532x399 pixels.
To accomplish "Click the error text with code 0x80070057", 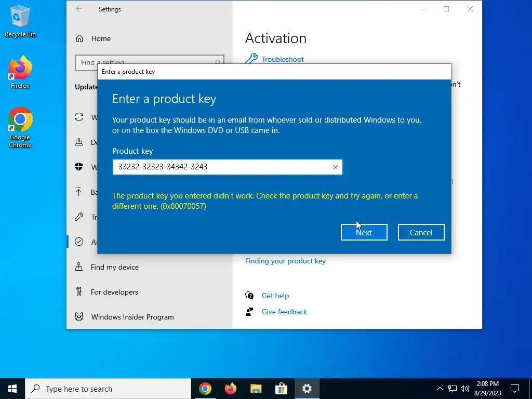I will 265,201.
